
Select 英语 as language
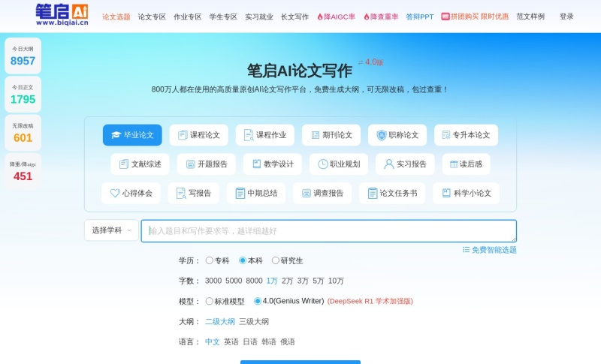(x=231, y=341)
